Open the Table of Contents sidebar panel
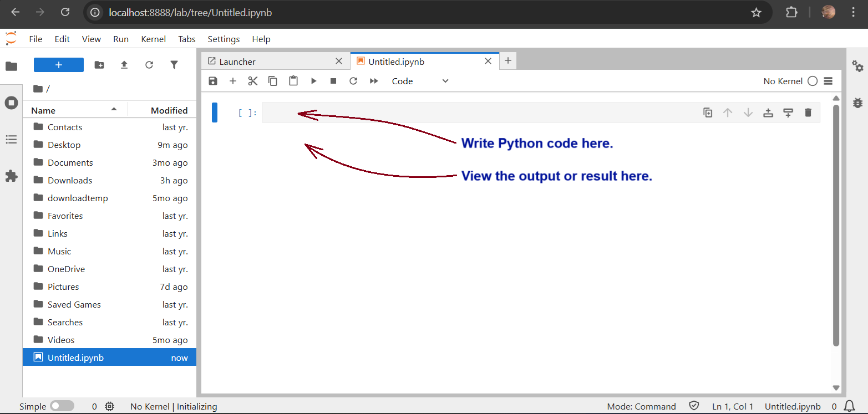The height and width of the screenshot is (414, 868). point(11,139)
